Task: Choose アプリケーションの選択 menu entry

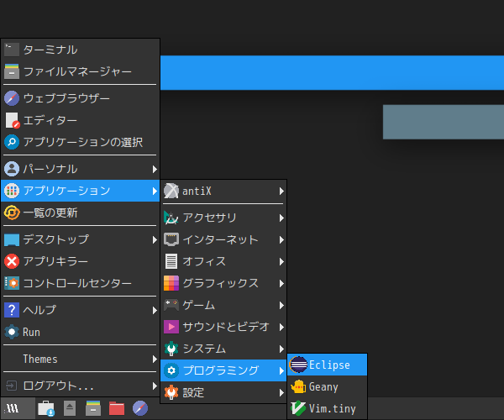Action: coord(81,142)
